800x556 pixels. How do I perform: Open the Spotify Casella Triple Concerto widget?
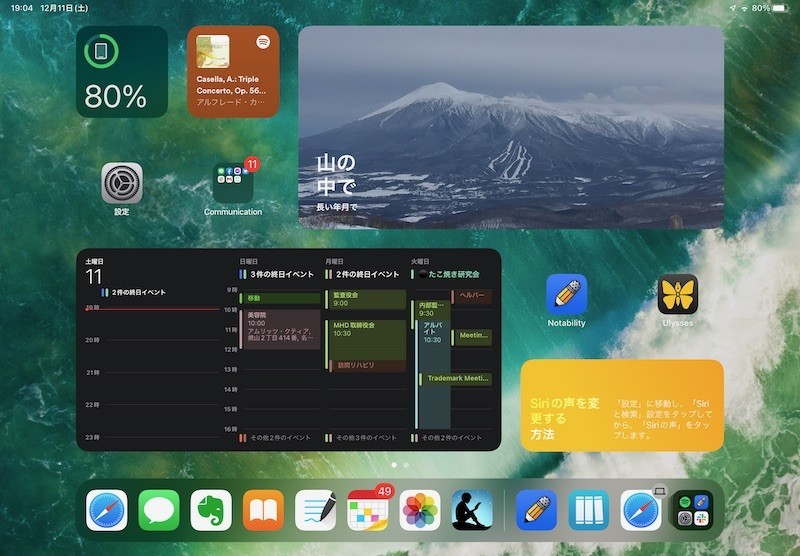click(x=233, y=72)
